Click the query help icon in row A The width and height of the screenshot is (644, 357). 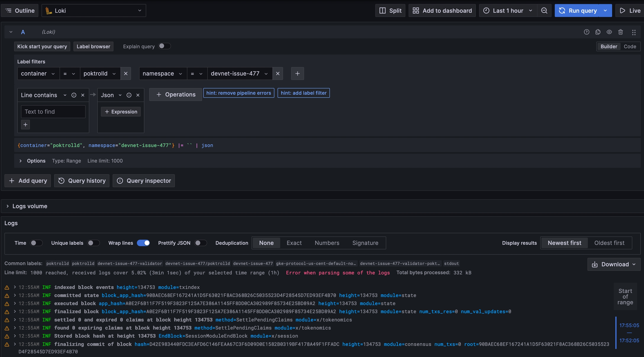click(586, 32)
